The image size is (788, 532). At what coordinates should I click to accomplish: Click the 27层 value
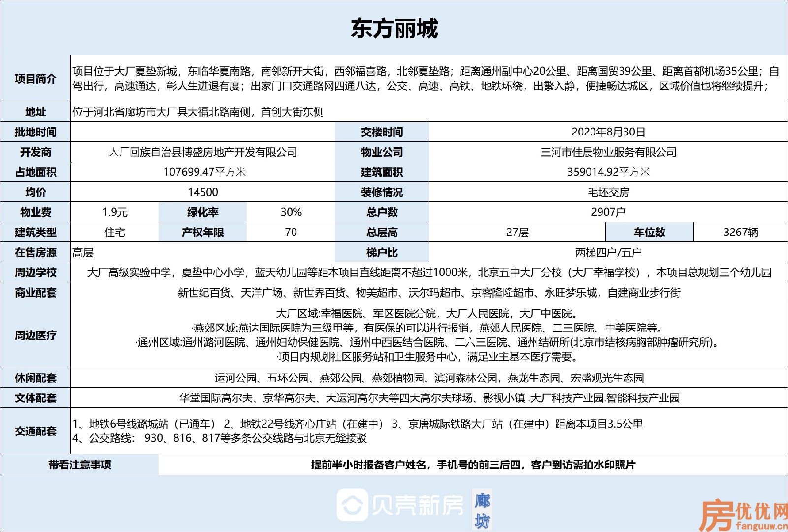tap(517, 232)
